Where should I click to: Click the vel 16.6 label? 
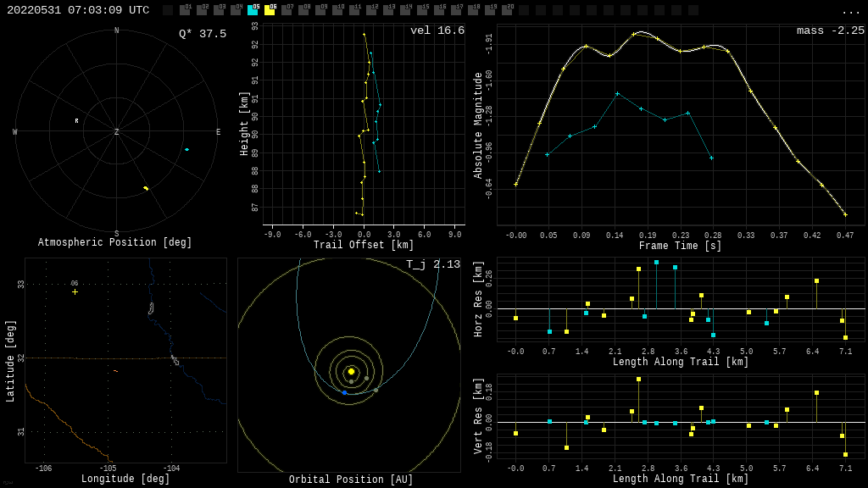[437, 31]
